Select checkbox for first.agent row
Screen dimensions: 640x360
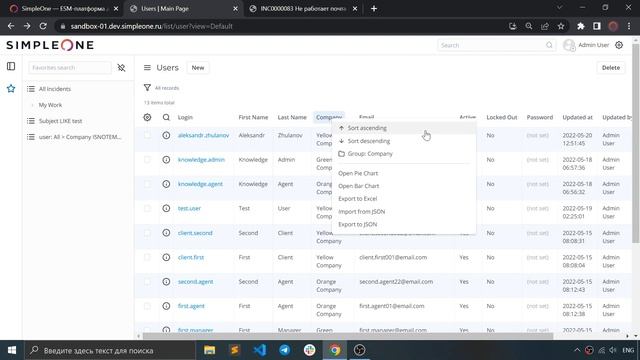pos(147,306)
